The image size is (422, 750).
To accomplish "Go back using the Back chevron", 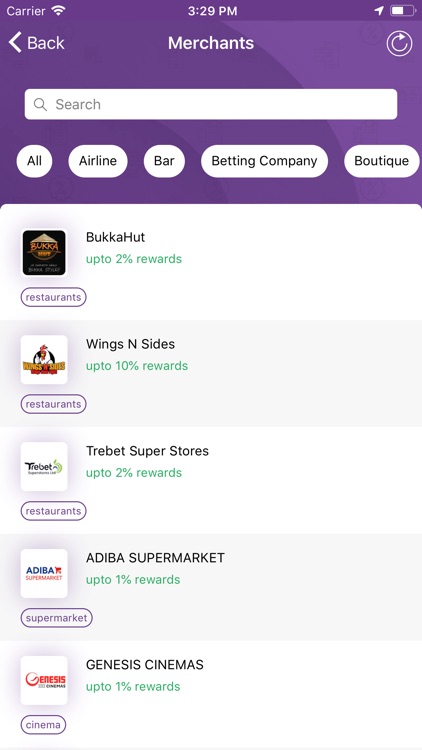I will [15, 43].
